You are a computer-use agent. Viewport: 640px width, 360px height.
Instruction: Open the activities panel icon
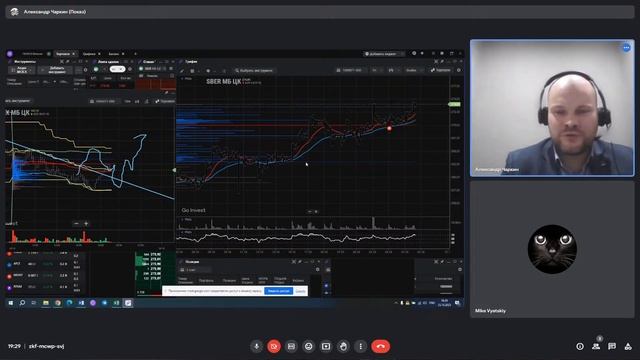(628, 346)
